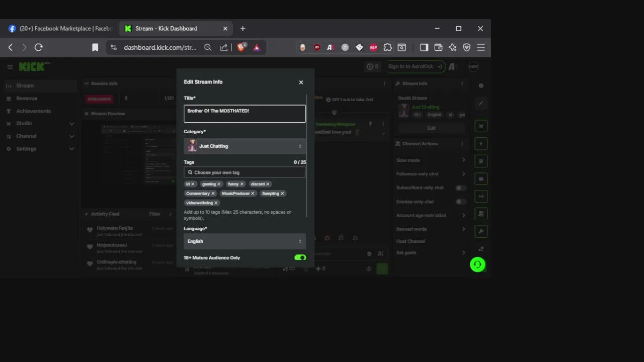Expand Channel sidebar section
The image size is (644, 362).
click(40, 136)
